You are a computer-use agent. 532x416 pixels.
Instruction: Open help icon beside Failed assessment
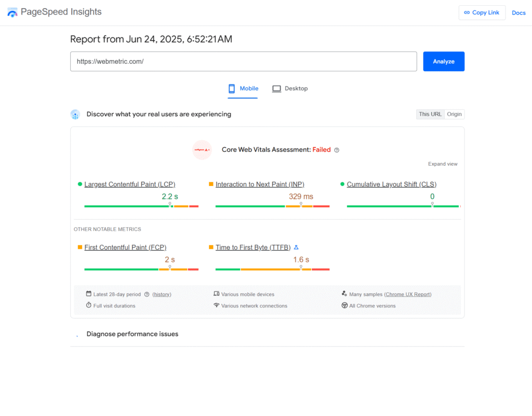[337, 150]
